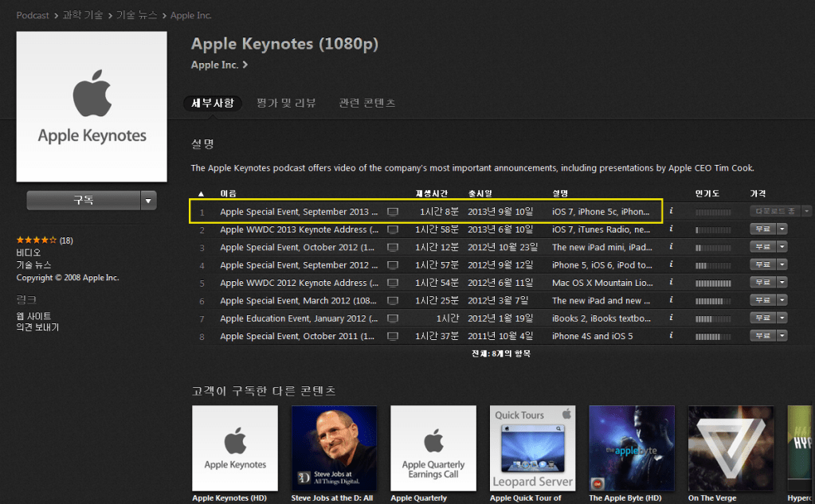Open price dropdown for October 2012 event
Screen dimensions: 815x504
(x=782, y=246)
